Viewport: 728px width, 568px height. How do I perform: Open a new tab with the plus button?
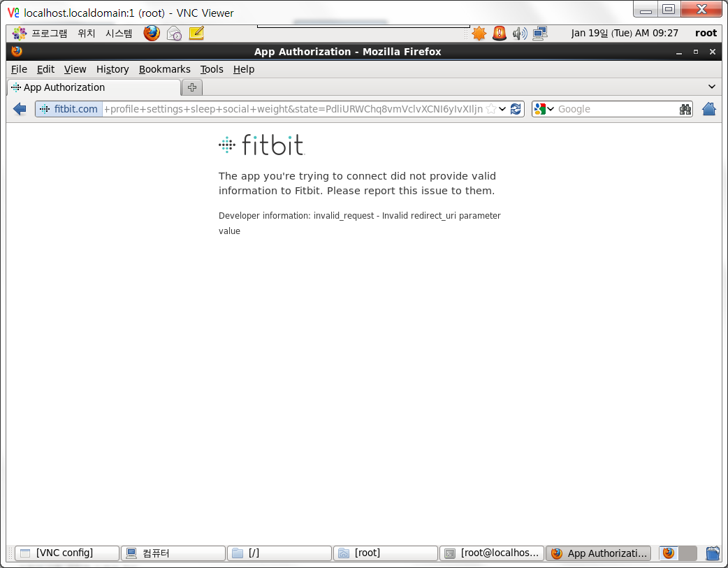pos(192,87)
